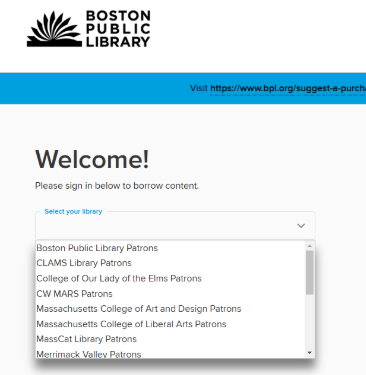The height and width of the screenshot is (375, 366).
Task: Click the Boston Public Library logo
Action: pos(89,29)
